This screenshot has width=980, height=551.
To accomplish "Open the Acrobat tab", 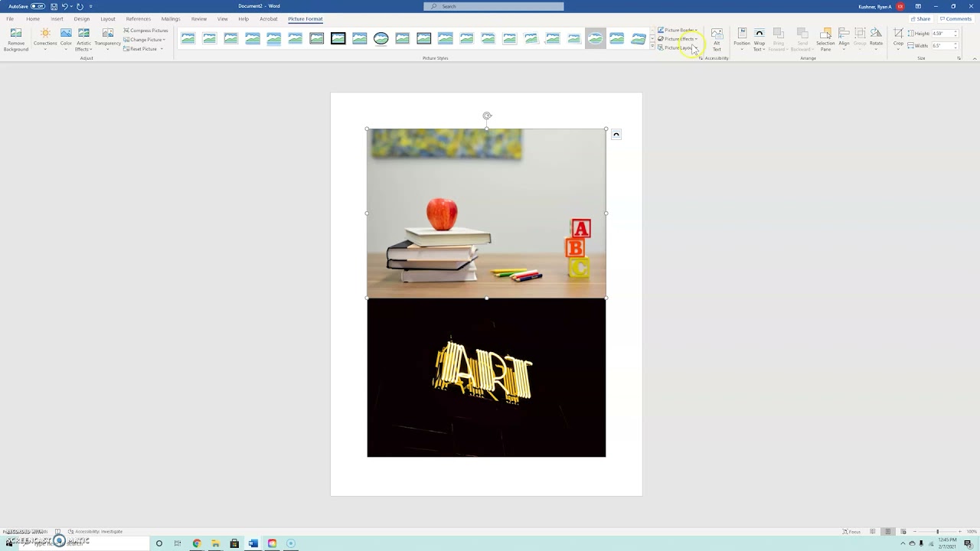I will point(269,18).
